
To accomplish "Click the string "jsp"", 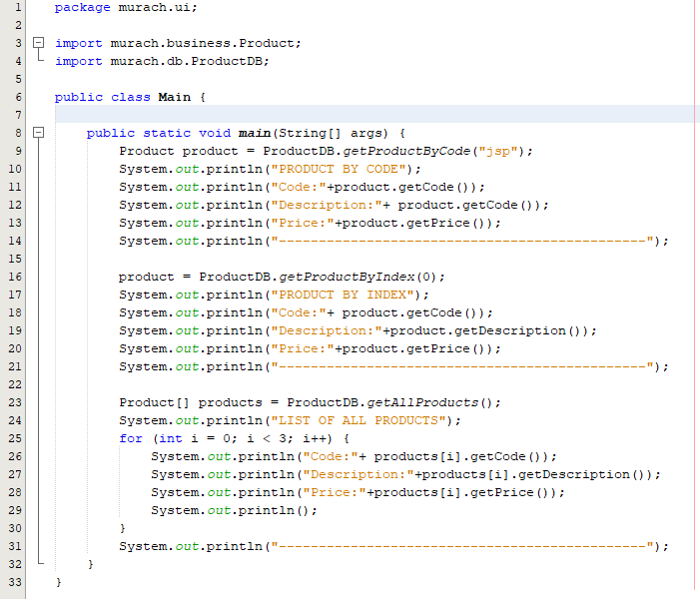I will pyautogui.click(x=497, y=152).
